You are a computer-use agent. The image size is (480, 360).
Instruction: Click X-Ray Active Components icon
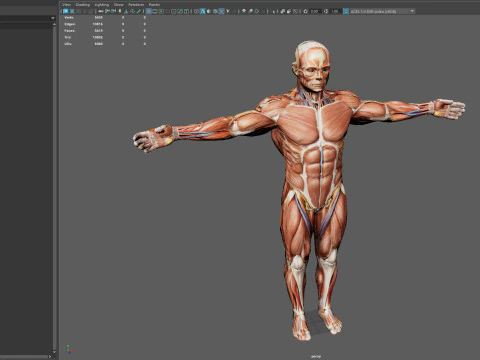289,11
